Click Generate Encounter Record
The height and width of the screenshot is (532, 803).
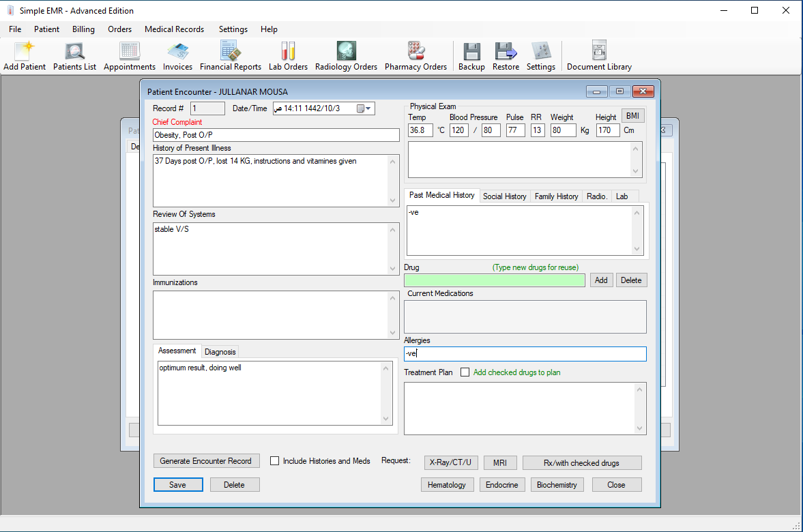click(206, 460)
